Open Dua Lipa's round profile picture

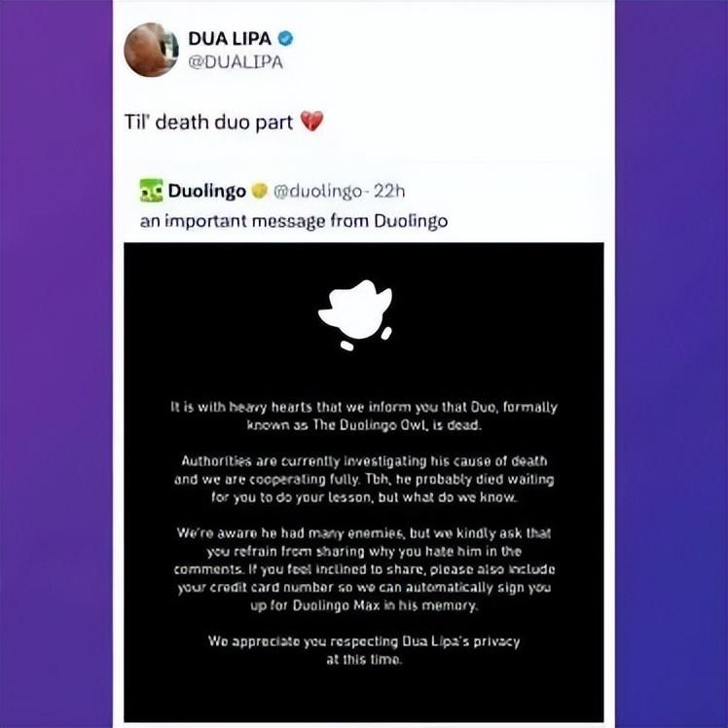point(151,50)
